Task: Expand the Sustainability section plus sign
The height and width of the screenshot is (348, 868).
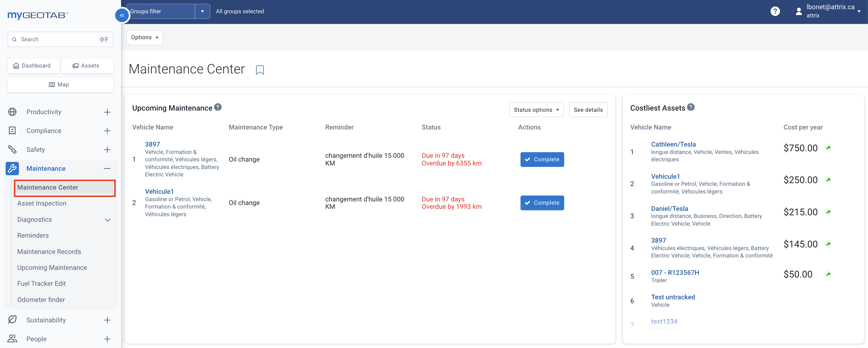Action: click(107, 320)
